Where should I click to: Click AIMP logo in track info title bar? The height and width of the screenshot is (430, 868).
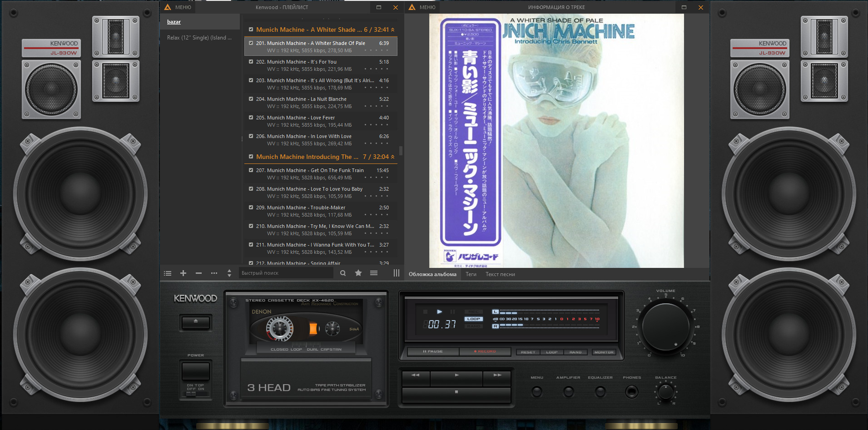[412, 7]
